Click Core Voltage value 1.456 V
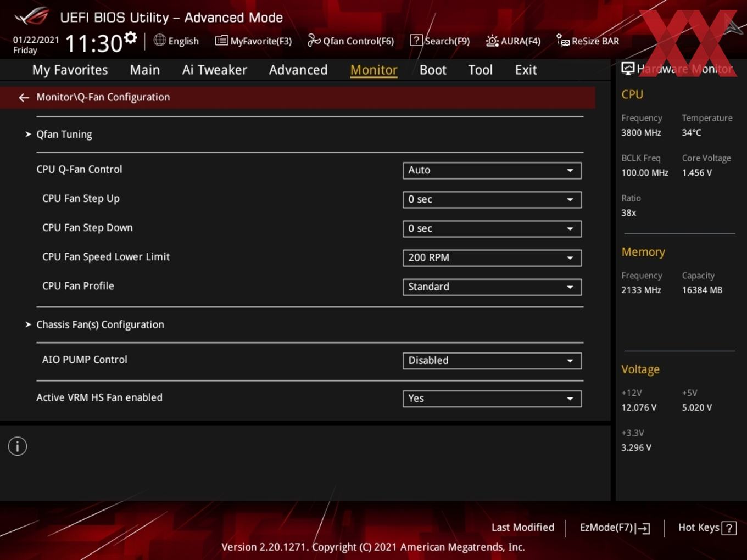Viewport: 747px width, 560px height. pyautogui.click(x=697, y=172)
